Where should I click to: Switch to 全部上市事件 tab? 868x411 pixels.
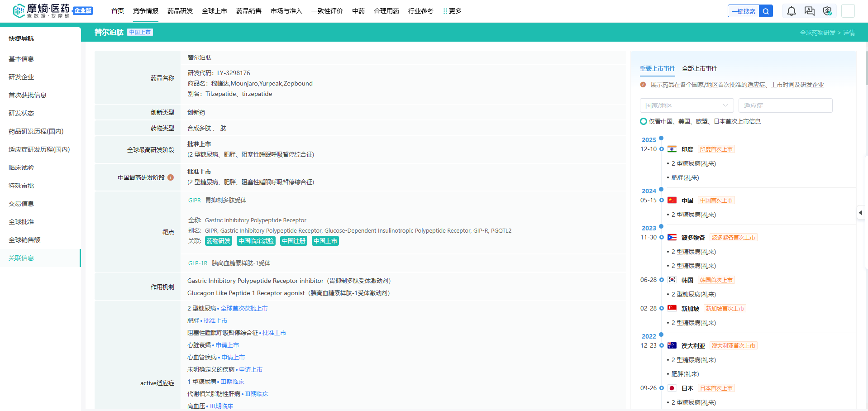tap(700, 68)
